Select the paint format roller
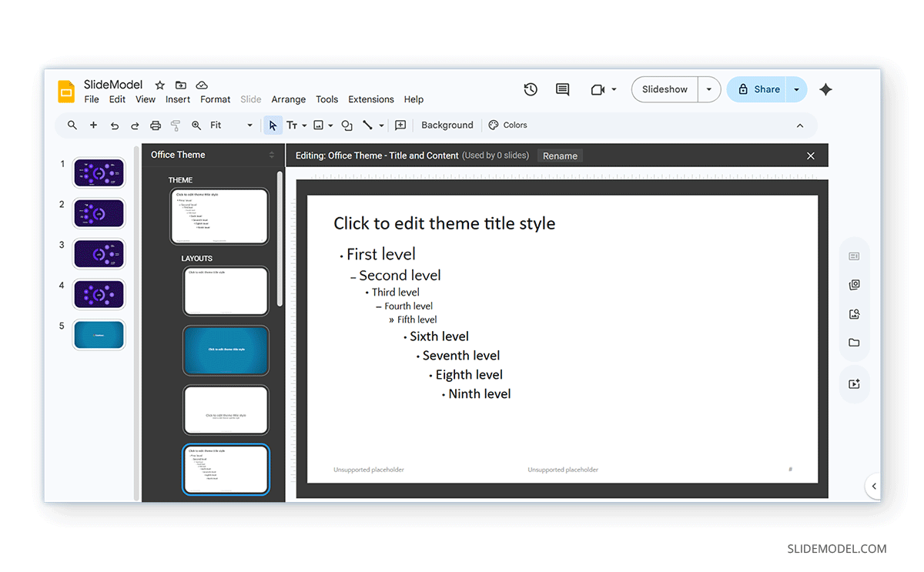This screenshot has width=924, height=572. [x=176, y=125]
